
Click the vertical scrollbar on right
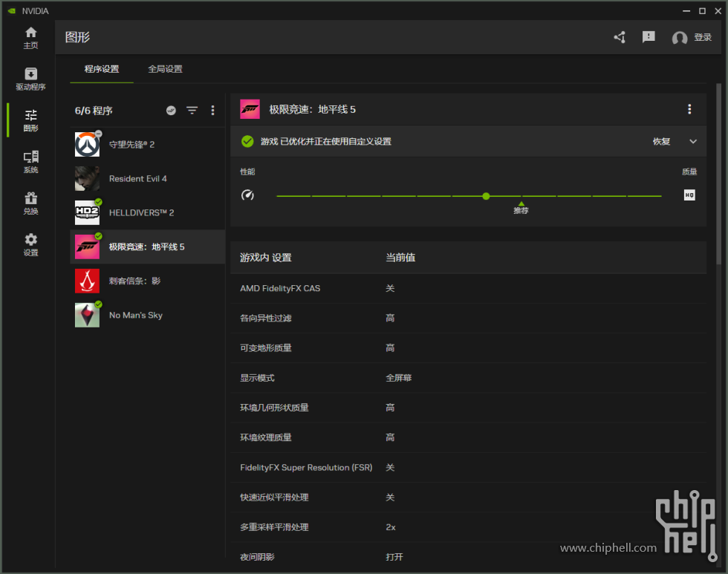(x=719, y=174)
